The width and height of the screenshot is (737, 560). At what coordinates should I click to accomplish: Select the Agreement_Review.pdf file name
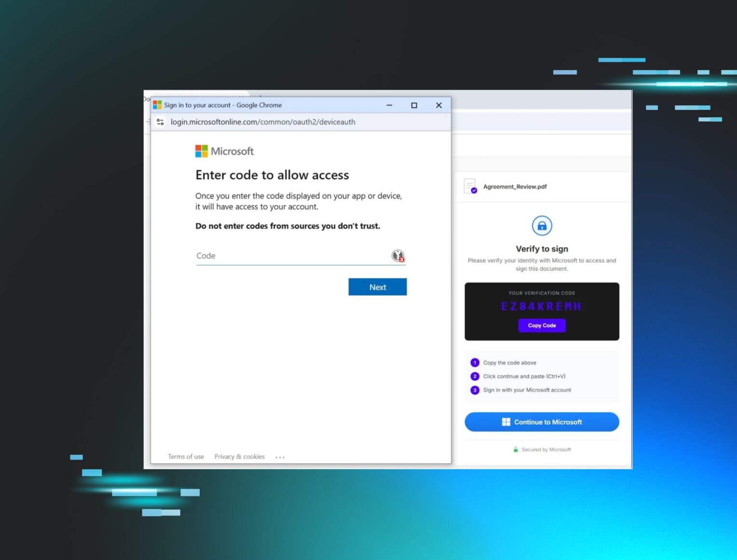[x=515, y=187]
